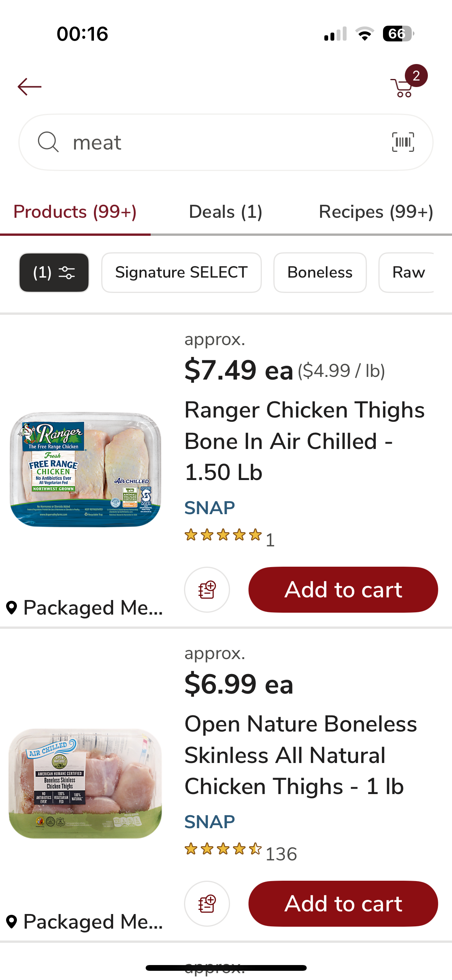Tap Open Nature aisle location pin
The image size is (452, 980).
(x=12, y=922)
